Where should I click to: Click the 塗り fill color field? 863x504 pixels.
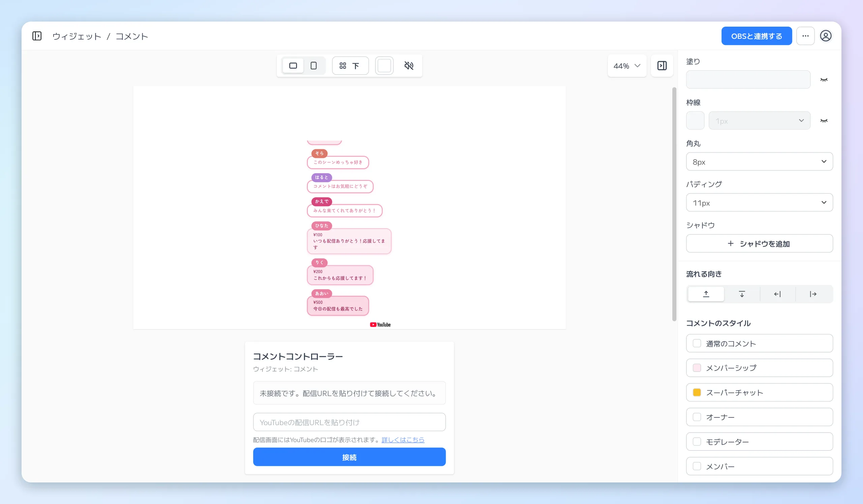(x=748, y=80)
